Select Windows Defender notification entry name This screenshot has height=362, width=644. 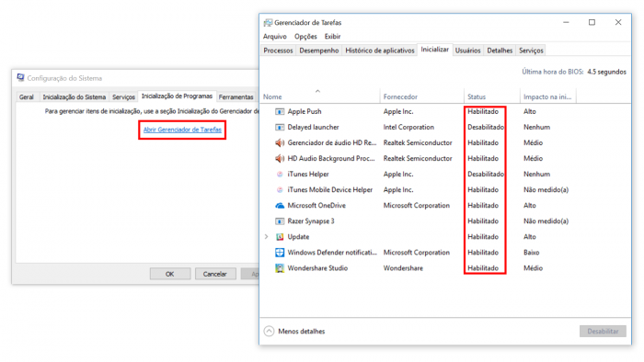332,253
